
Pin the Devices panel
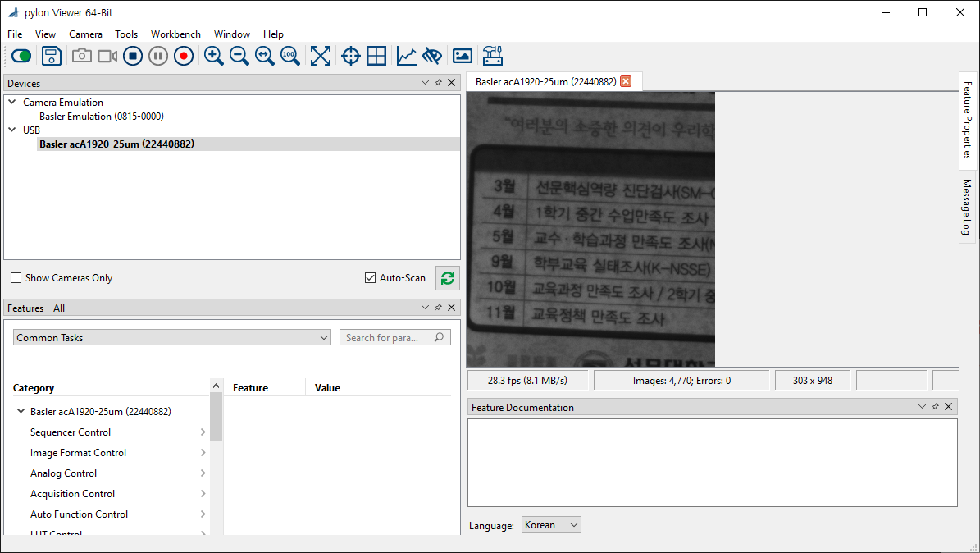438,83
